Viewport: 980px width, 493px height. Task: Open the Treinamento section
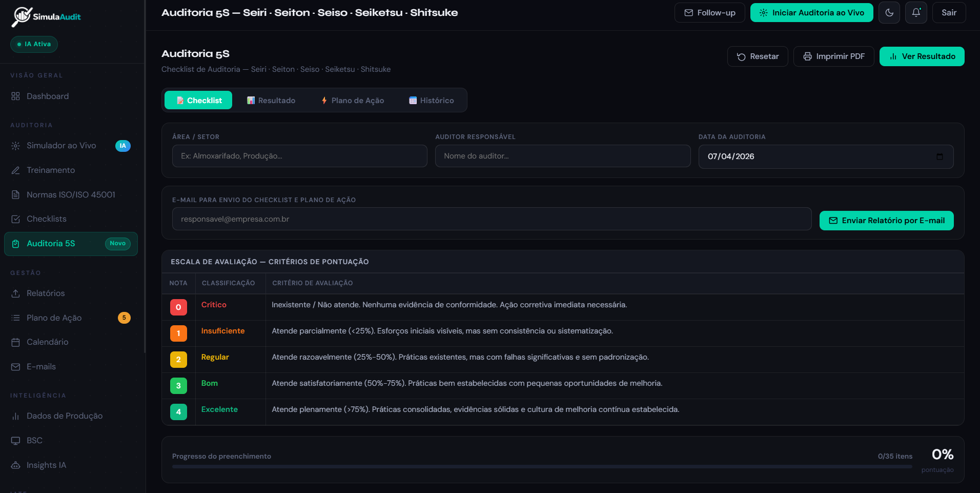[x=51, y=170]
